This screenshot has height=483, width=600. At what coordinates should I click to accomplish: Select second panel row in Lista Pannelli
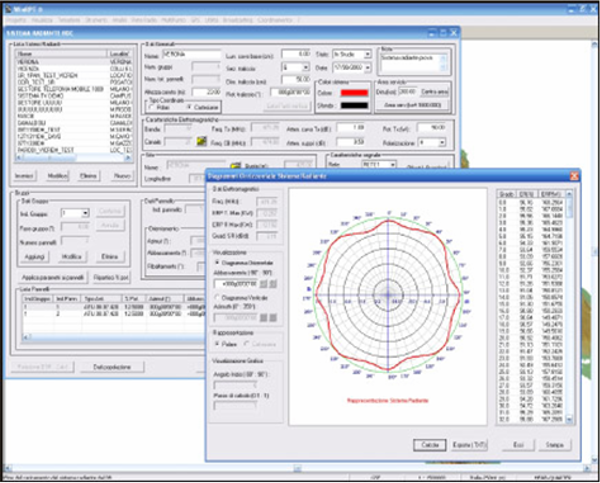tap(114, 314)
